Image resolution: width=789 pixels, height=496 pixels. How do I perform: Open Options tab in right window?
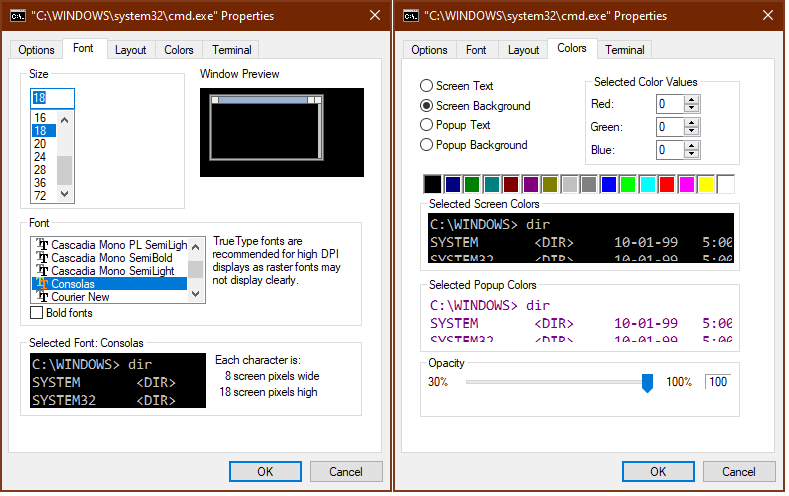430,50
